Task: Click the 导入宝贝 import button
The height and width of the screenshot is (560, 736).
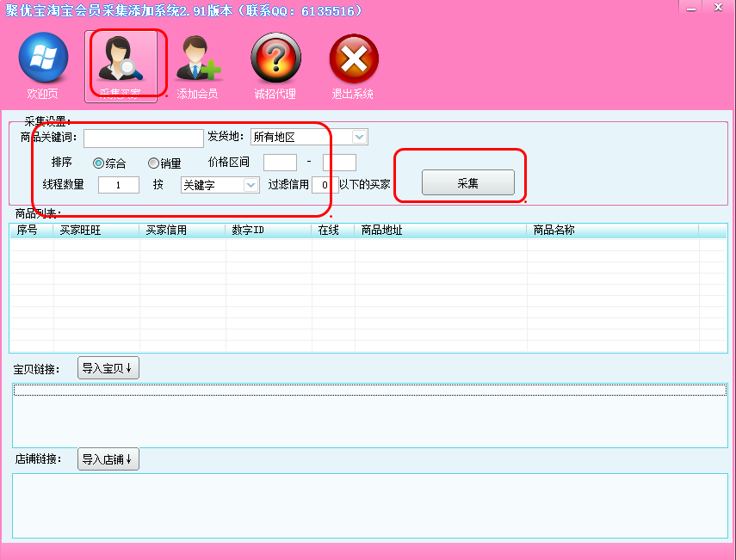Action: 108,368
